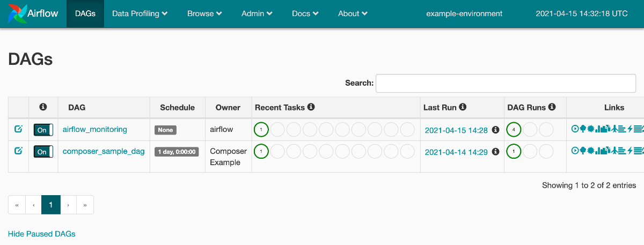Click Showing 1 to 2 of 2 entries text
Screen dimensions: 644x245
pyautogui.click(x=589, y=185)
